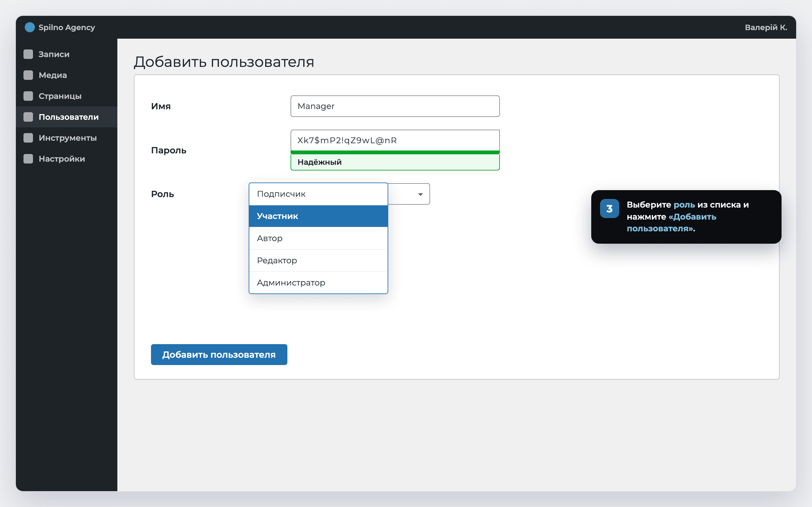The width and height of the screenshot is (812, 507).
Task: Click the Инструменты sidebar icon
Action: click(x=28, y=138)
